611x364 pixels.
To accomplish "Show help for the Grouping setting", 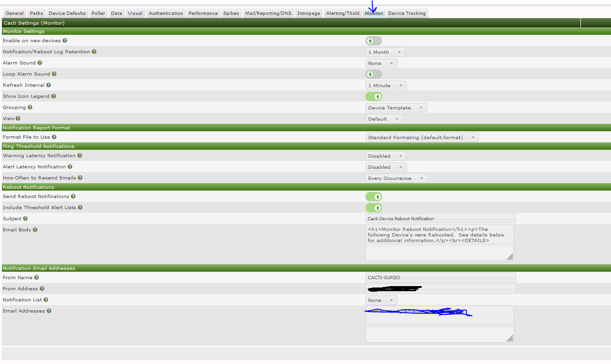I will [x=30, y=108].
